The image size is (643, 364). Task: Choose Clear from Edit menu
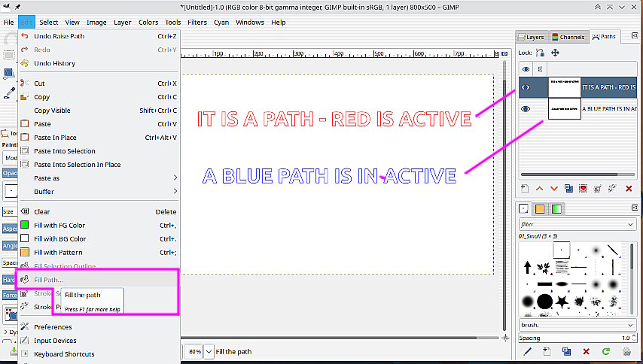99,211
